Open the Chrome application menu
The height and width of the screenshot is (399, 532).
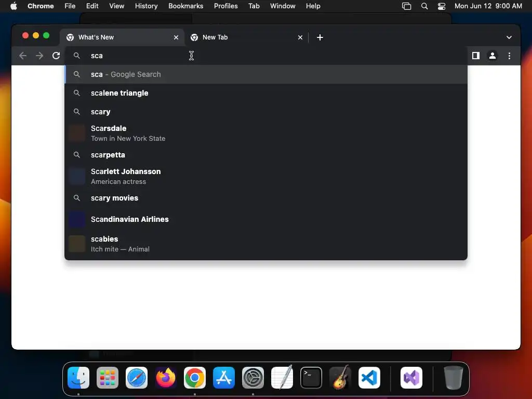41,6
